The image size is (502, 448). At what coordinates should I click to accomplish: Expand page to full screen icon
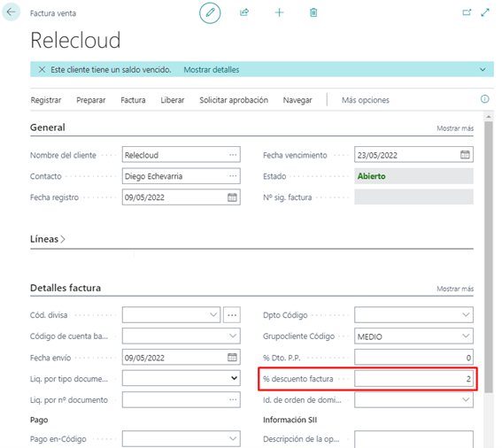485,12
